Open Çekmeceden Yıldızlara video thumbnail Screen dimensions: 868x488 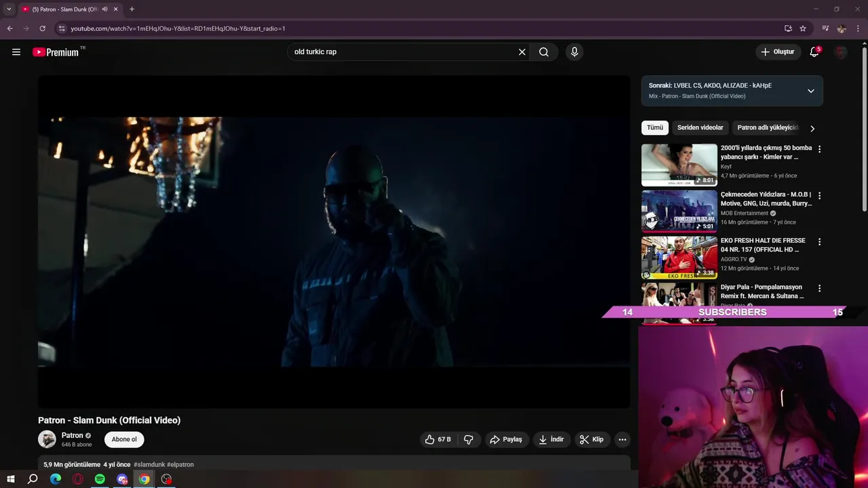coord(679,211)
